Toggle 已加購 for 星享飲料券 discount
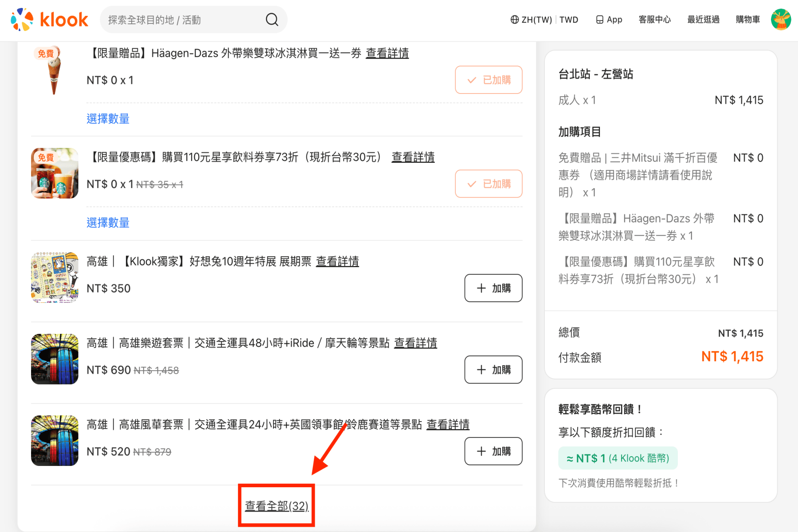This screenshot has width=798, height=532. [489, 184]
